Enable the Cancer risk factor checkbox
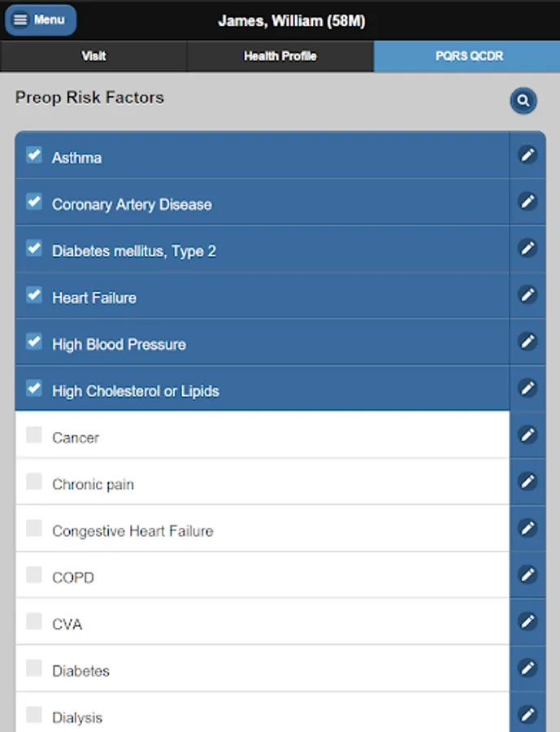The height and width of the screenshot is (732, 560). (34, 435)
